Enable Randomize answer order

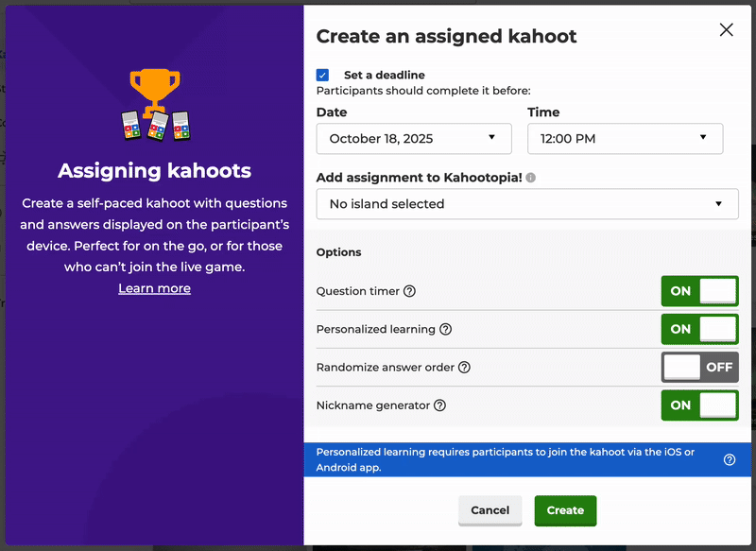[x=699, y=368]
